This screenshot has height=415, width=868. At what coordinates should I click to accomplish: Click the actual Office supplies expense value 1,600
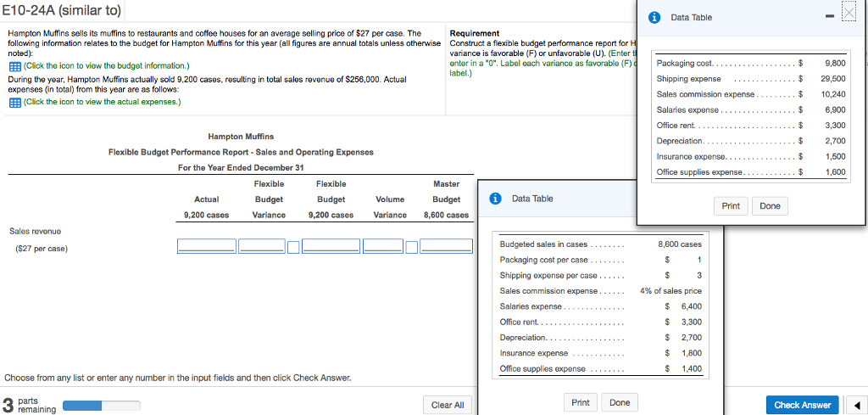(x=835, y=171)
